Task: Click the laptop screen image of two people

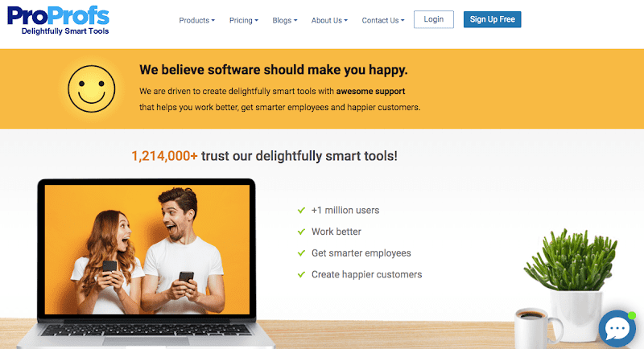Action: (x=147, y=249)
